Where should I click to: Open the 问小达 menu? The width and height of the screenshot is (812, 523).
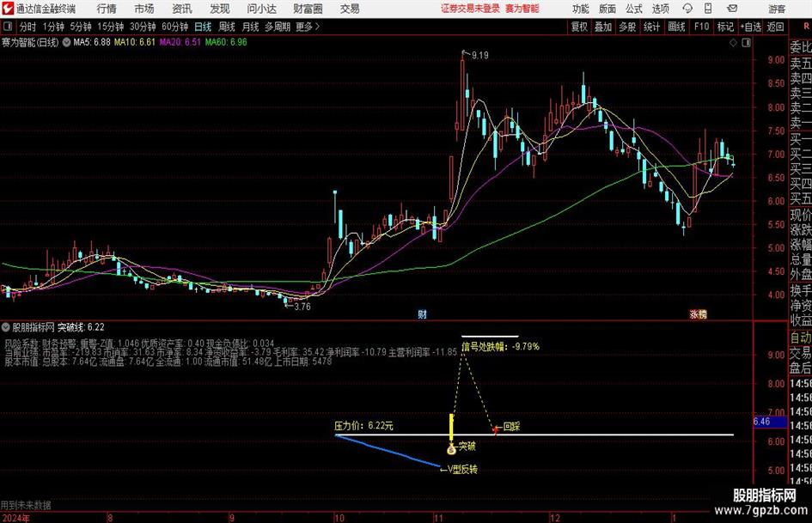click(261, 9)
